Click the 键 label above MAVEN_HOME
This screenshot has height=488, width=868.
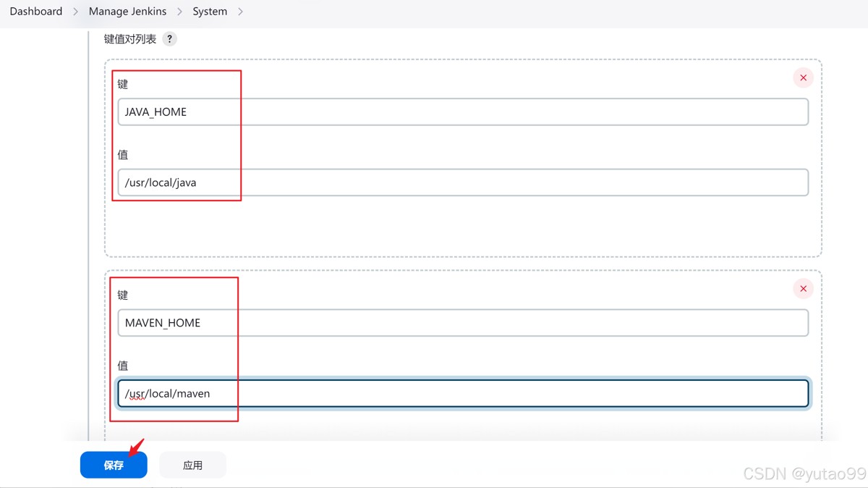tap(123, 295)
